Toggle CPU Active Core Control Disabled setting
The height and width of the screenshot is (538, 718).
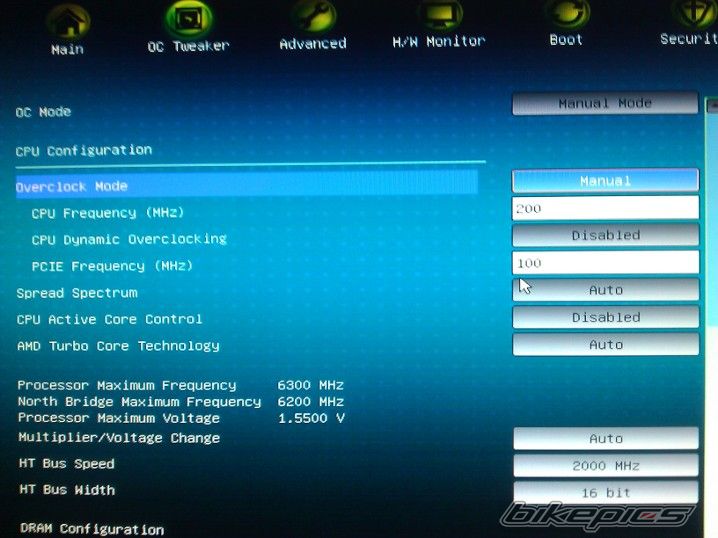tap(605, 317)
